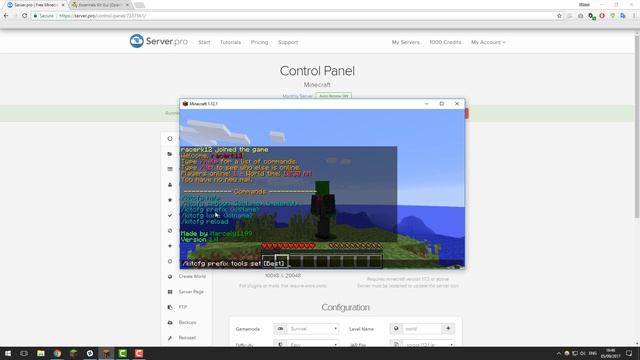Open the green Camtasia taskbar icon

click(122, 353)
